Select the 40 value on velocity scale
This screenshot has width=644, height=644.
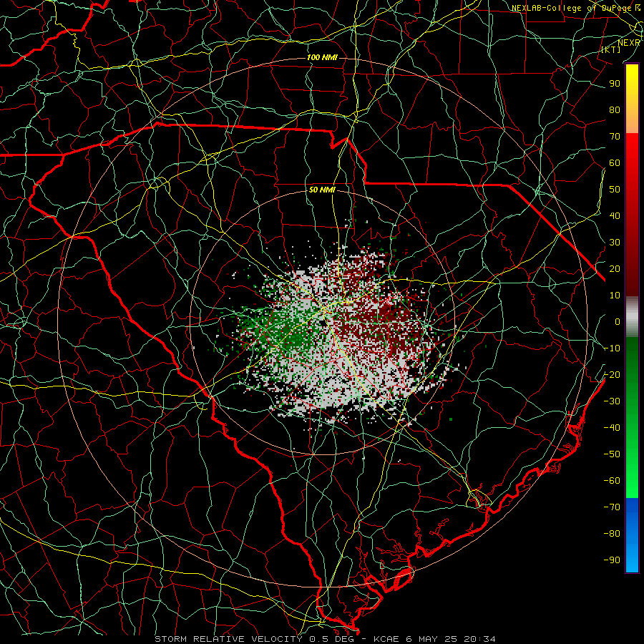(x=615, y=215)
